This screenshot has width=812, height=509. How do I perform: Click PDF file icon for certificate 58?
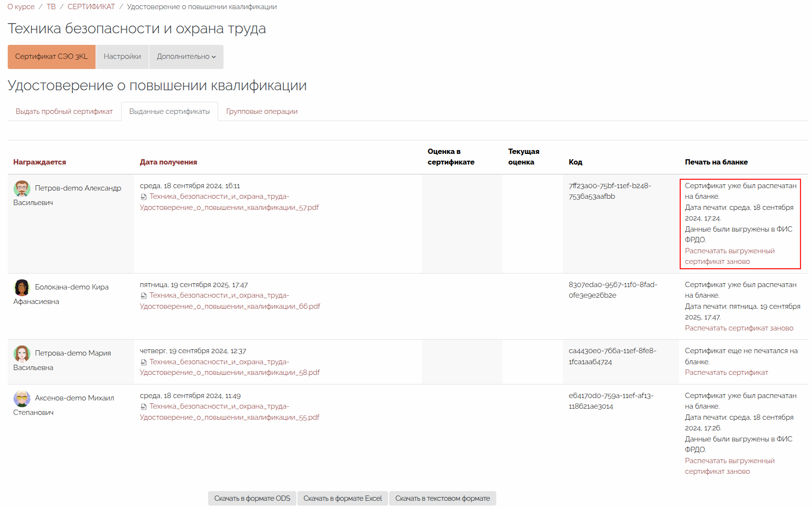click(143, 362)
